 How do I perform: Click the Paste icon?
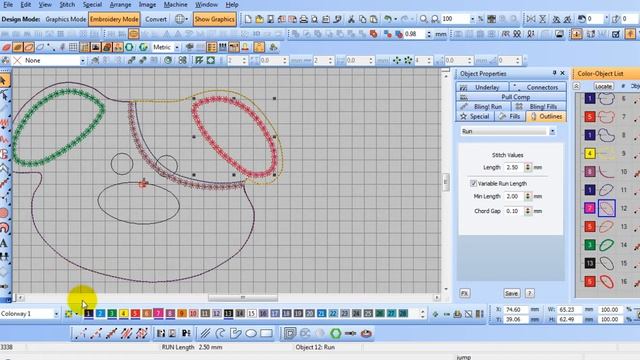tap(373, 19)
